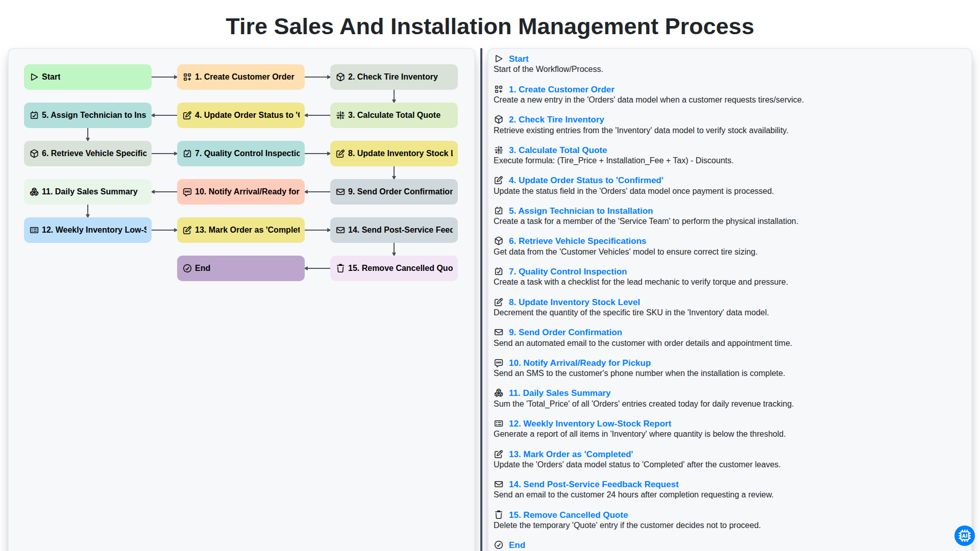Viewport: 980px width, 551px height.
Task: Click the text 'Start of the Workflow/Process.'
Action: [548, 69]
